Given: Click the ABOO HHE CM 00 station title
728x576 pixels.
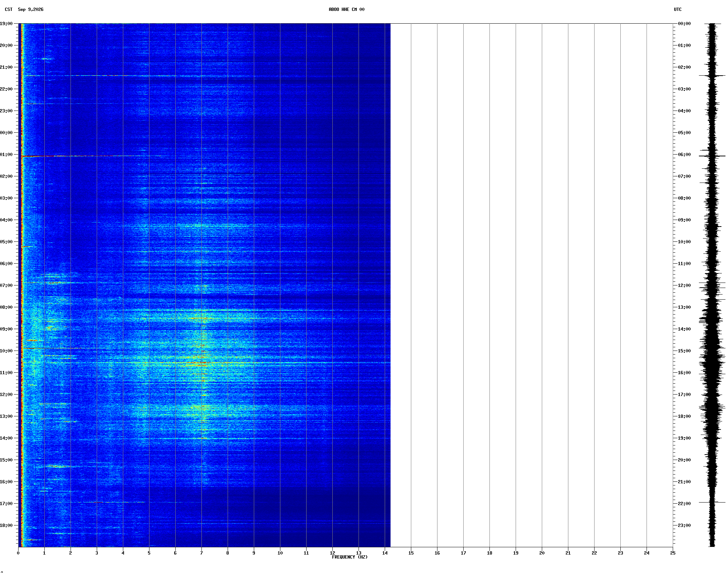Looking at the screenshot, I should [x=347, y=9].
